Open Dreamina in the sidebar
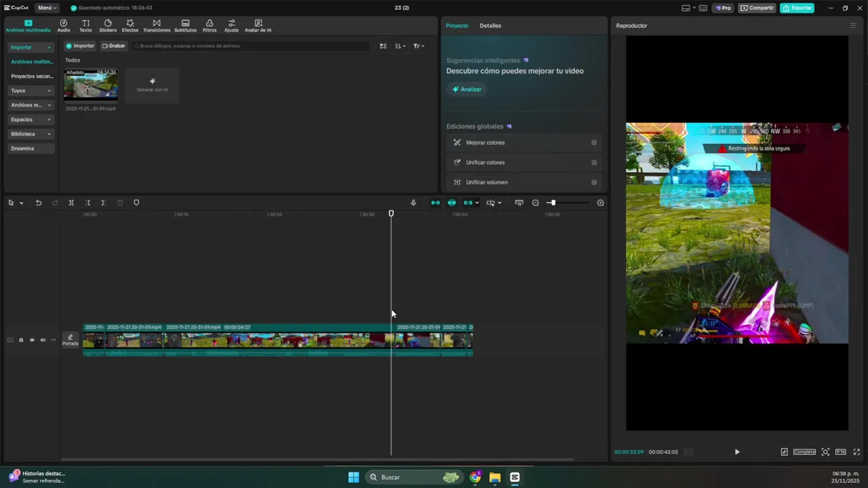 click(31, 148)
